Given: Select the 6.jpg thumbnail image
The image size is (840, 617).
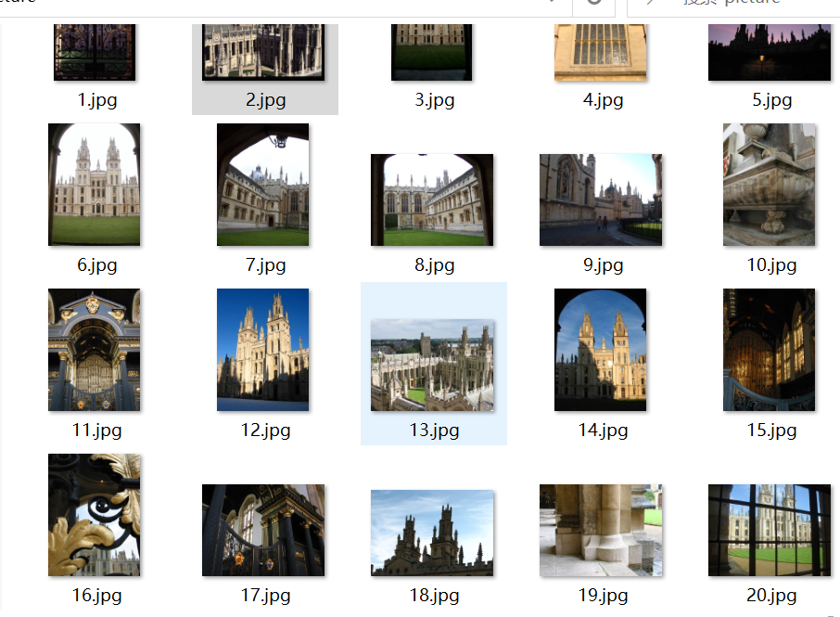Looking at the screenshot, I should [x=95, y=185].
